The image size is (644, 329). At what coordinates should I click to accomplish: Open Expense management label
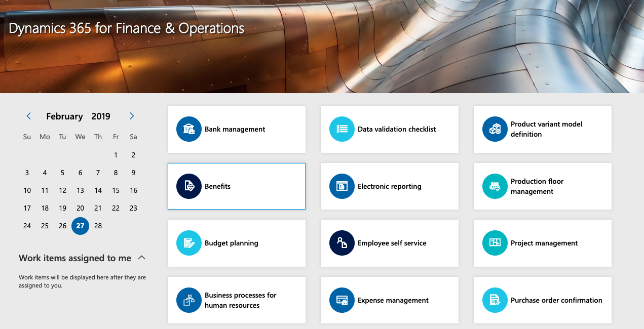coord(393,300)
